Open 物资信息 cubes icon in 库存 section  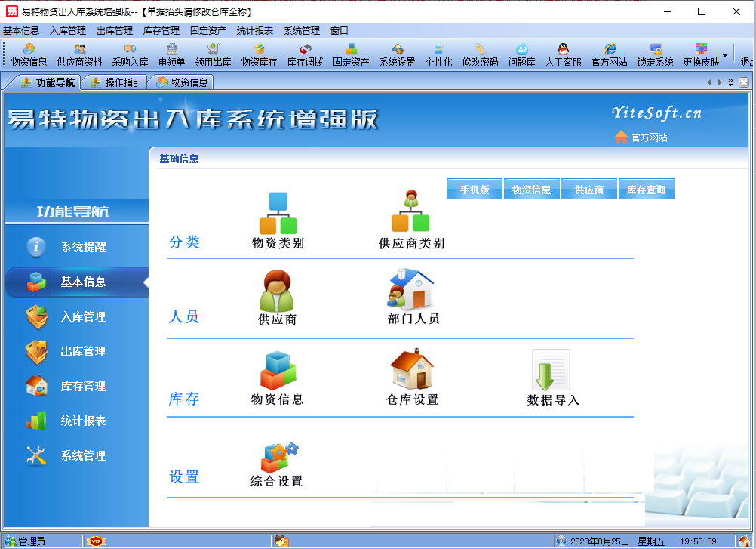(x=278, y=378)
